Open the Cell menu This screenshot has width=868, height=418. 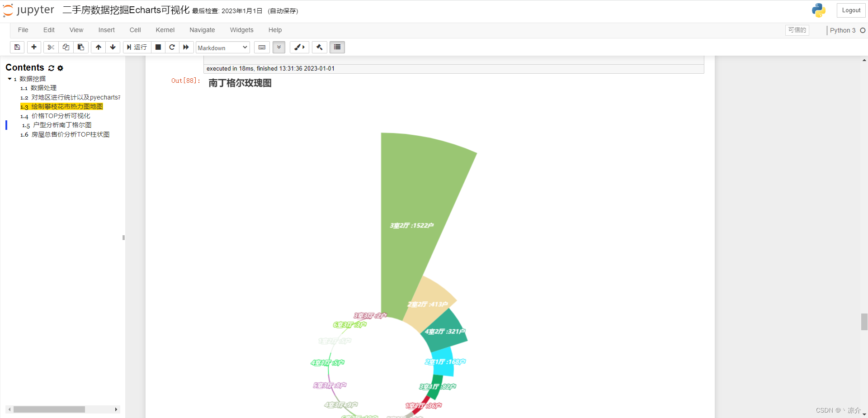tap(135, 30)
